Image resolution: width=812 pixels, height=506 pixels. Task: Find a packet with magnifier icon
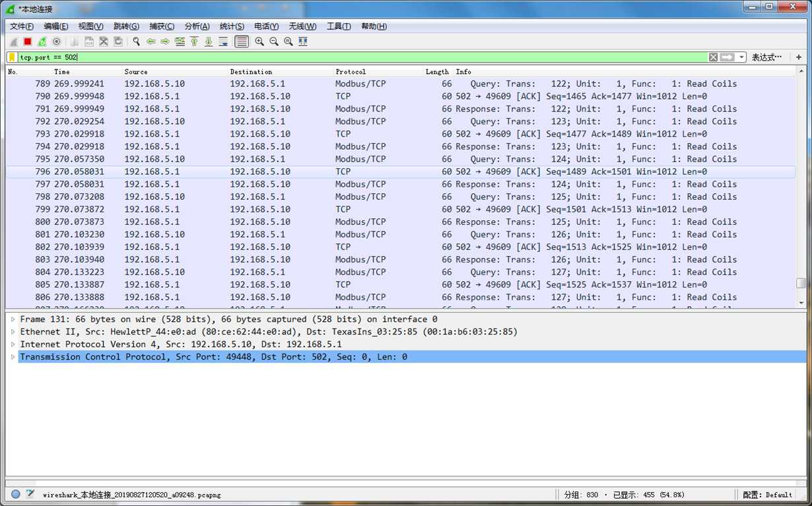click(x=136, y=42)
